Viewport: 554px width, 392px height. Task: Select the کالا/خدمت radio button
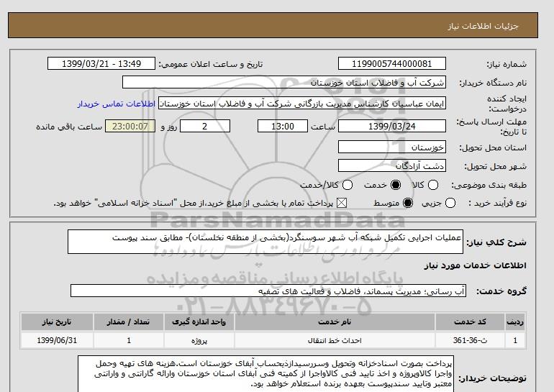coord(348,185)
